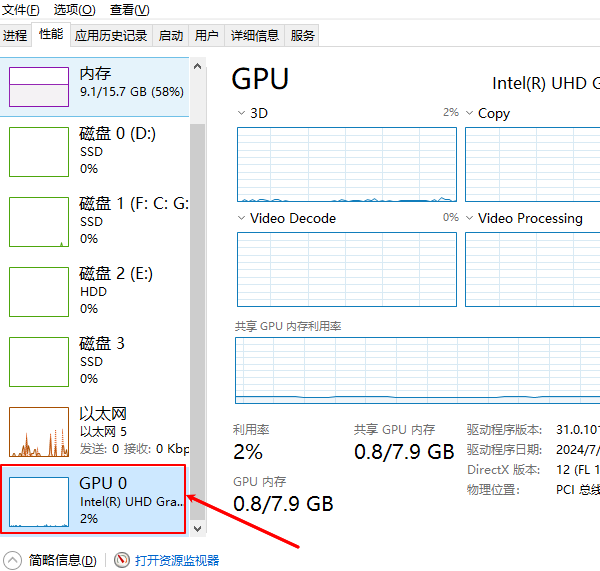Select the Ethernet (以太网) graph thumbnail

[39, 431]
